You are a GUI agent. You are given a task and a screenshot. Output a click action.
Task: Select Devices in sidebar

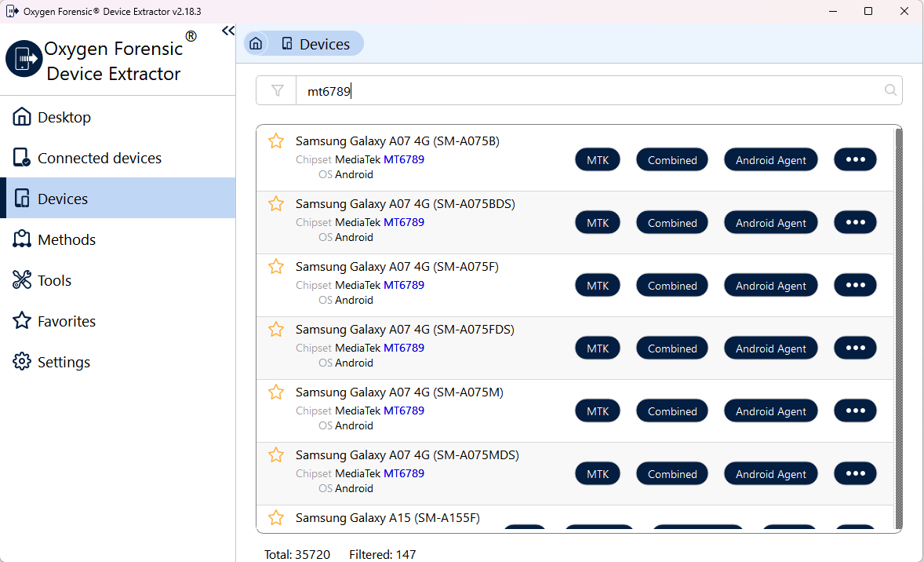tap(118, 198)
